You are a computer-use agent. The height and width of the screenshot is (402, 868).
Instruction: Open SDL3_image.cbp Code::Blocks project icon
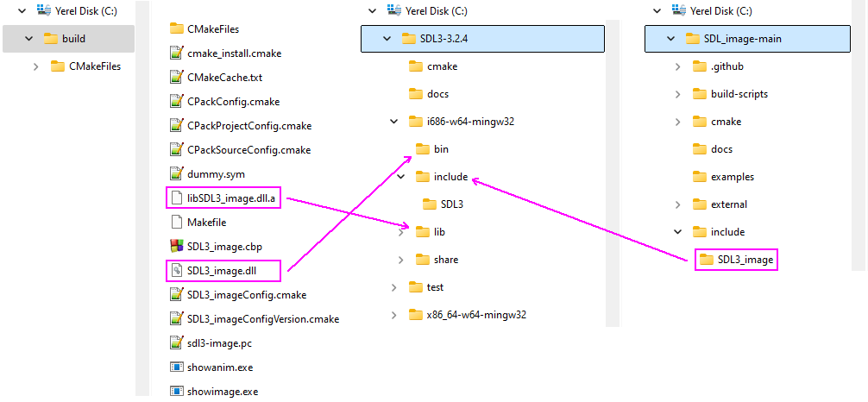[177, 247]
